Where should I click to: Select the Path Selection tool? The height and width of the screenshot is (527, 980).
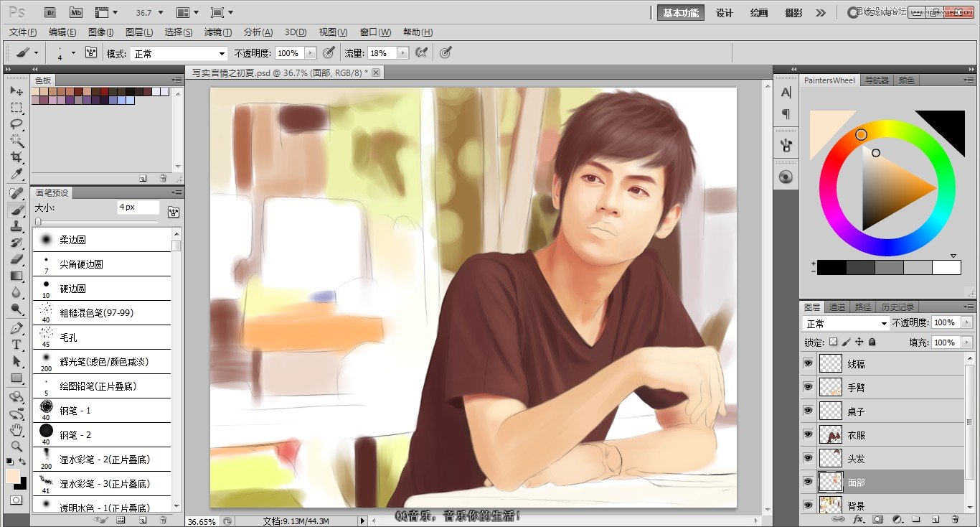17,361
